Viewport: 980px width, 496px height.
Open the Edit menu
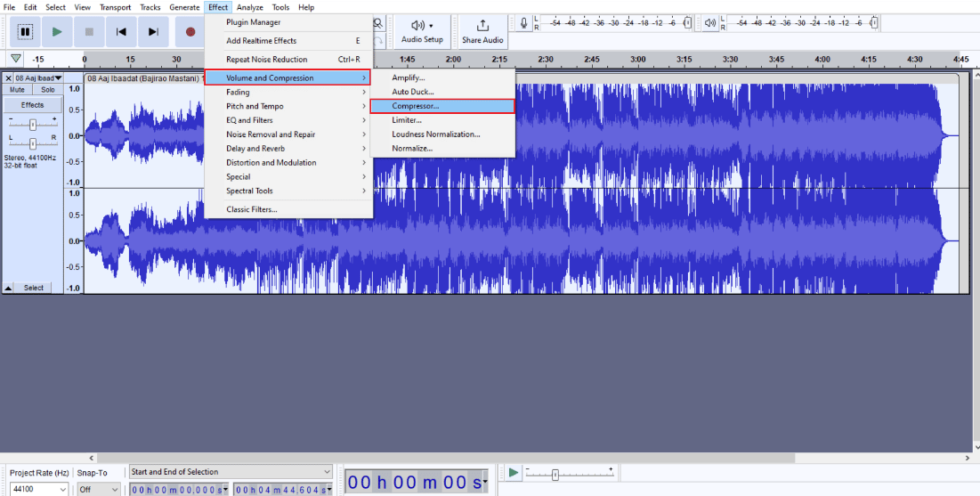[x=30, y=7]
